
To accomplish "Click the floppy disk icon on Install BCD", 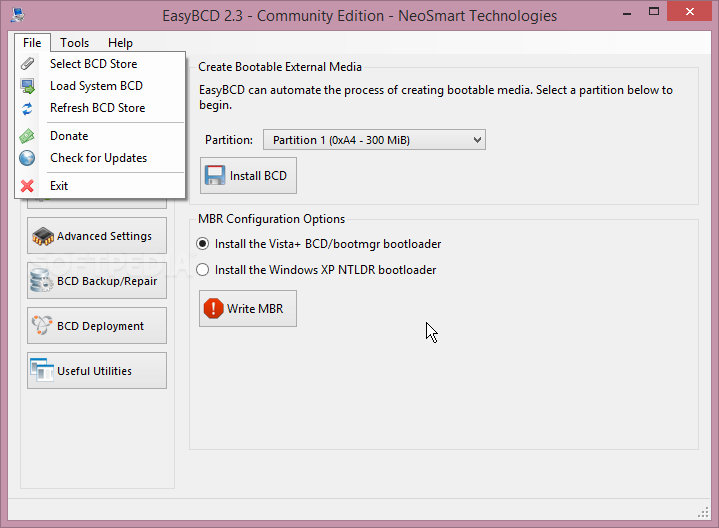I will [x=215, y=175].
